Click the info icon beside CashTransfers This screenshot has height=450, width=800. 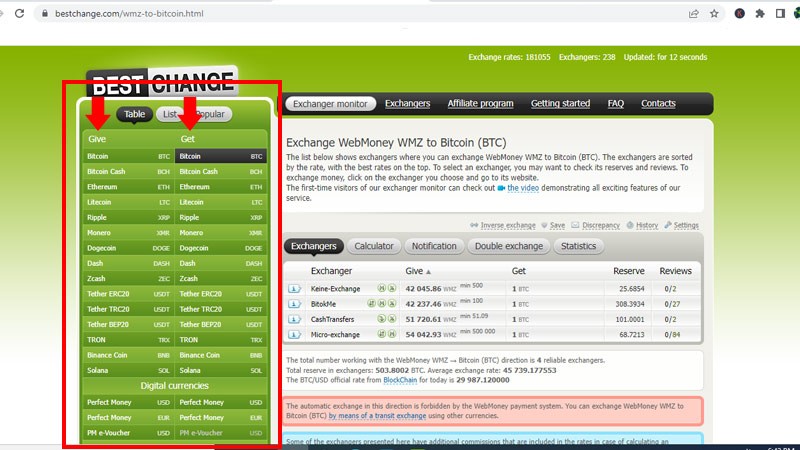[x=295, y=318]
